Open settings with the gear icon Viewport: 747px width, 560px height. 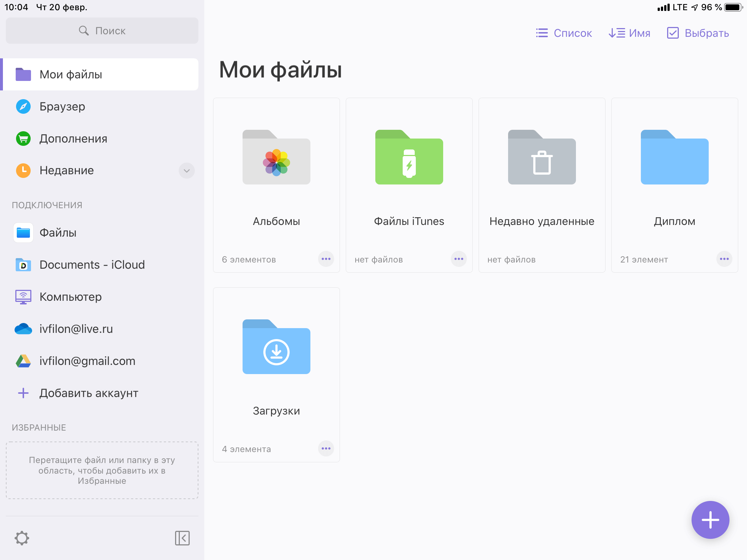point(22,538)
